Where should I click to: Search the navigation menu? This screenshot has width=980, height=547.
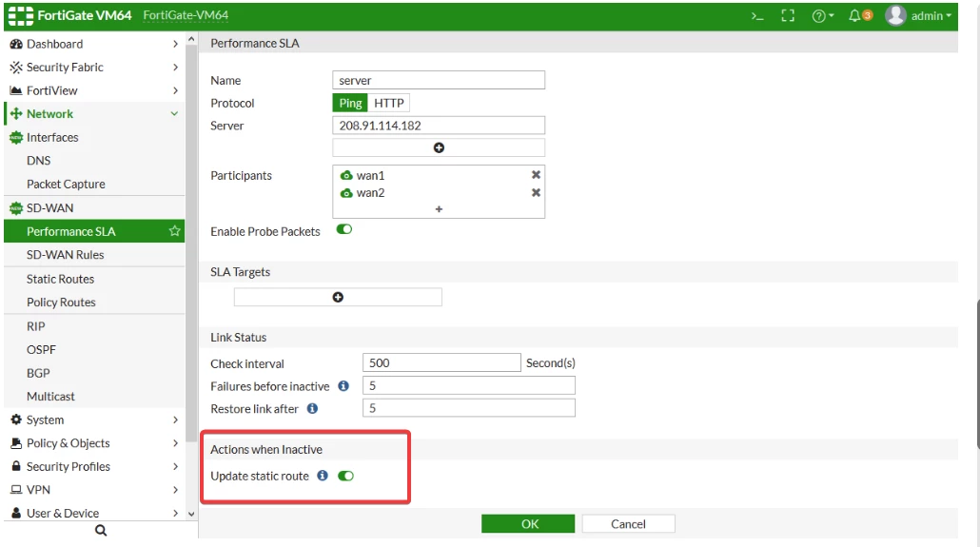(x=101, y=530)
